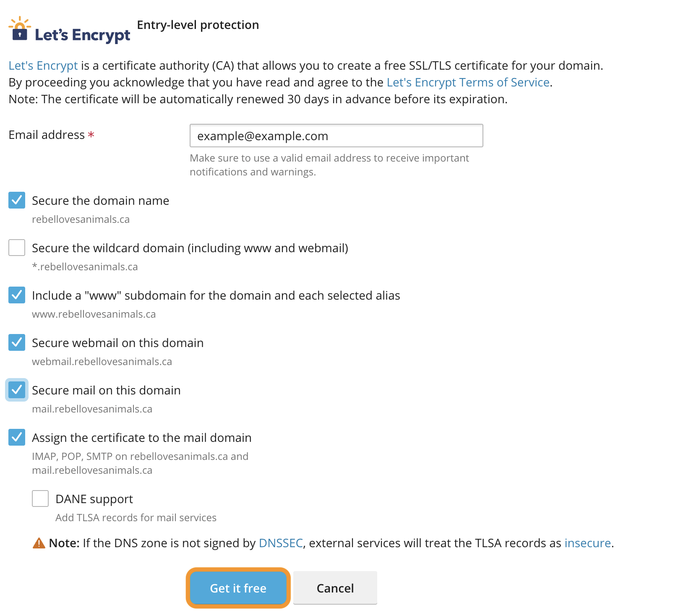Uncheck the "www" subdomain option
This screenshot has height=616, width=673.
pos(17,295)
